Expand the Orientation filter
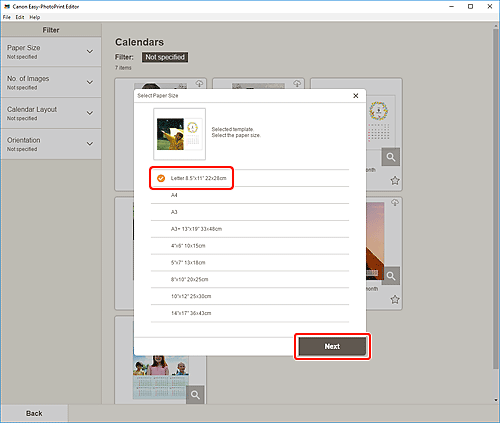 coord(51,144)
